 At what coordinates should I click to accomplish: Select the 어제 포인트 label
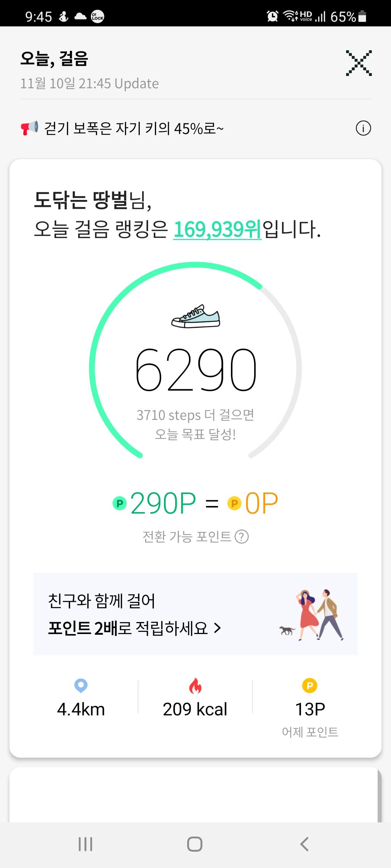coord(310,732)
